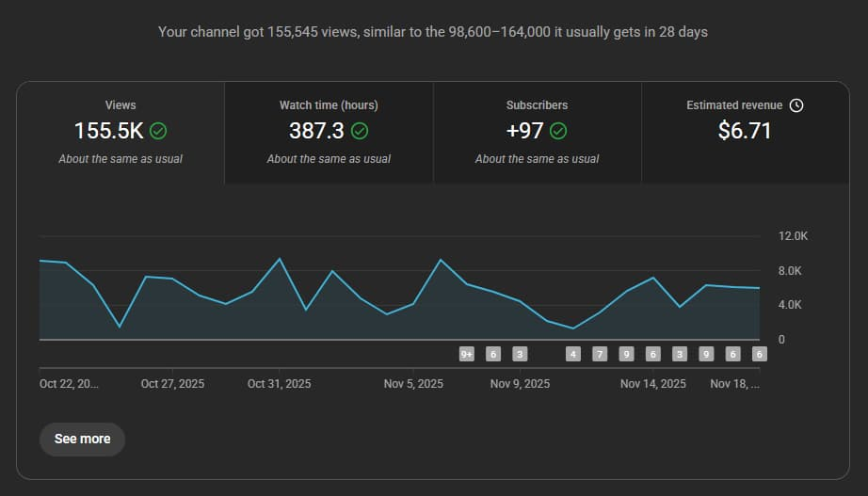Click the green checkmark beside +97 subscribers
The image size is (868, 496).
[x=558, y=132]
